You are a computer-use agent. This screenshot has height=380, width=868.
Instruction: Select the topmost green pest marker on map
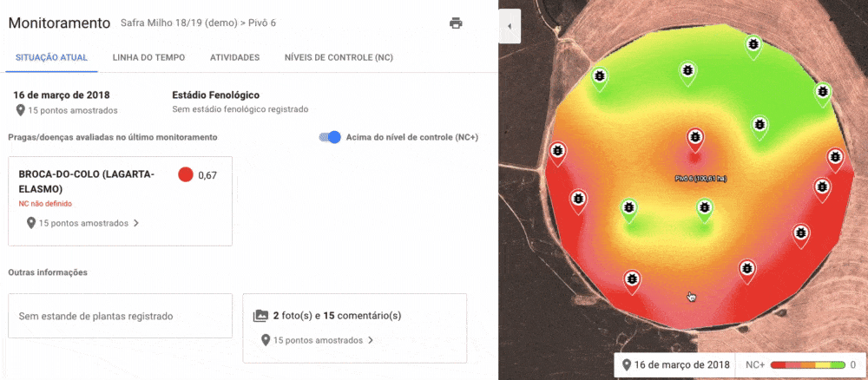[754, 44]
